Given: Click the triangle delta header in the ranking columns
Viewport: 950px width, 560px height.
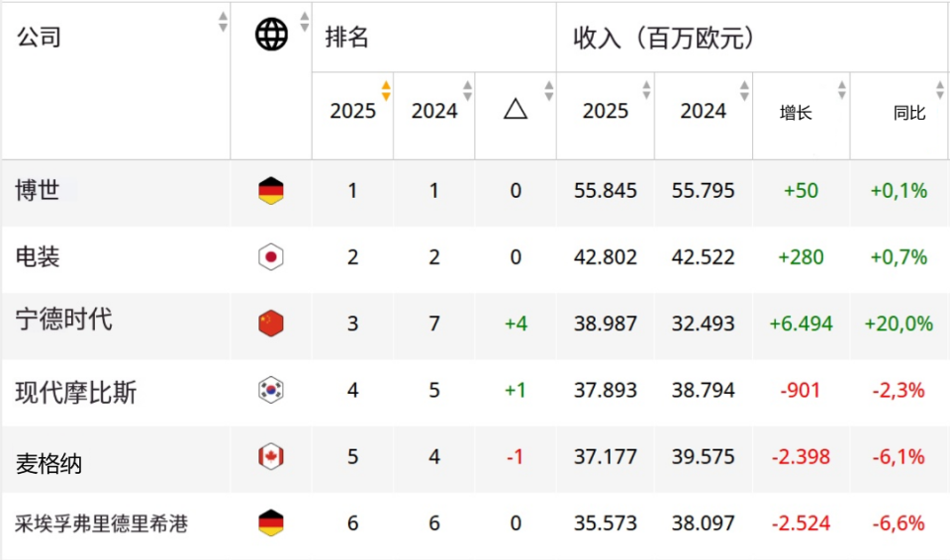Looking at the screenshot, I should (516, 110).
